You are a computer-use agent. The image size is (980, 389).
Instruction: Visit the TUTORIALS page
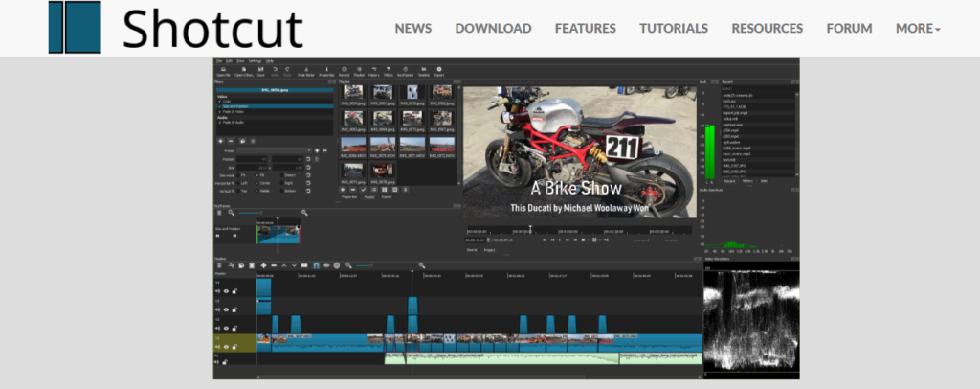pos(673,28)
